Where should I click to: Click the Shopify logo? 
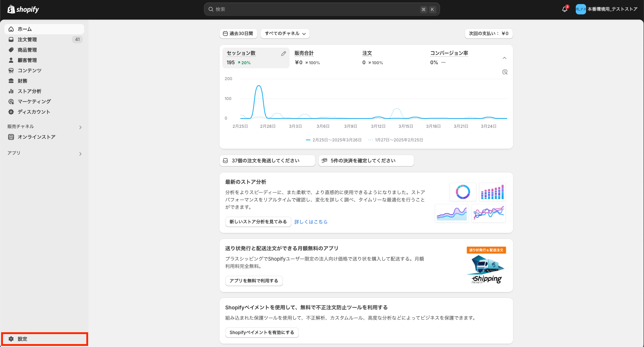tap(23, 9)
